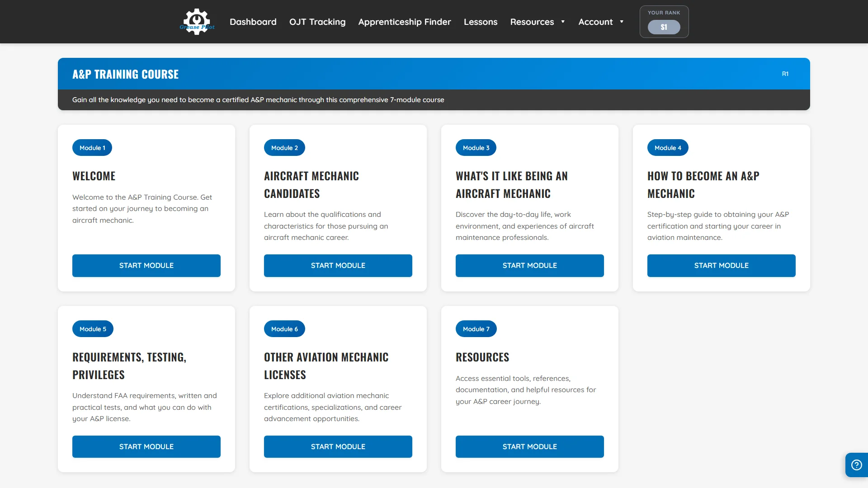
Task: Click the Module 6 badge
Action: 284,329
